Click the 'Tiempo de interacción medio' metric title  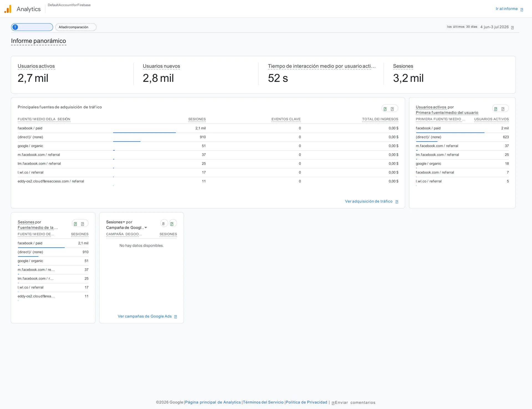322,66
